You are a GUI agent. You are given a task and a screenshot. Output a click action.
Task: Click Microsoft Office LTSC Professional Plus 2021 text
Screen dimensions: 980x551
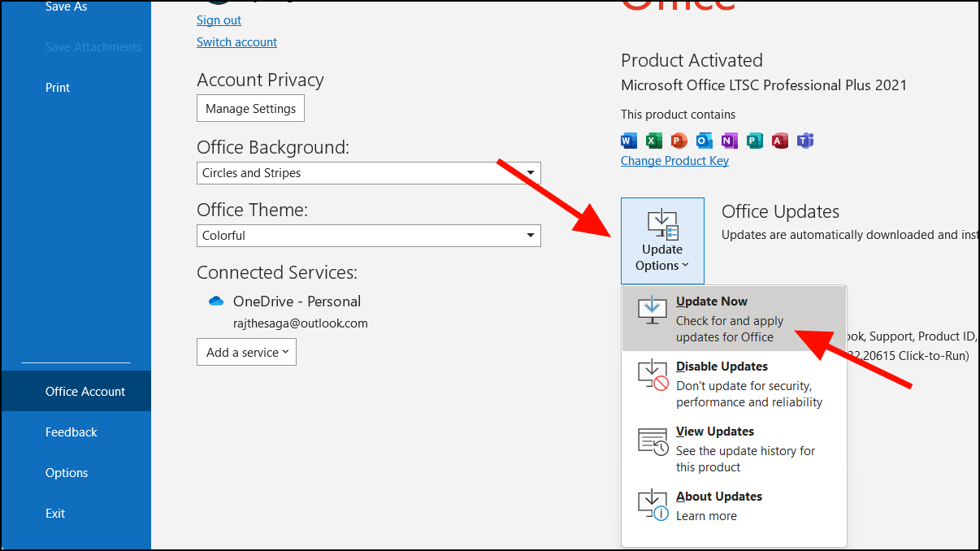(x=764, y=85)
